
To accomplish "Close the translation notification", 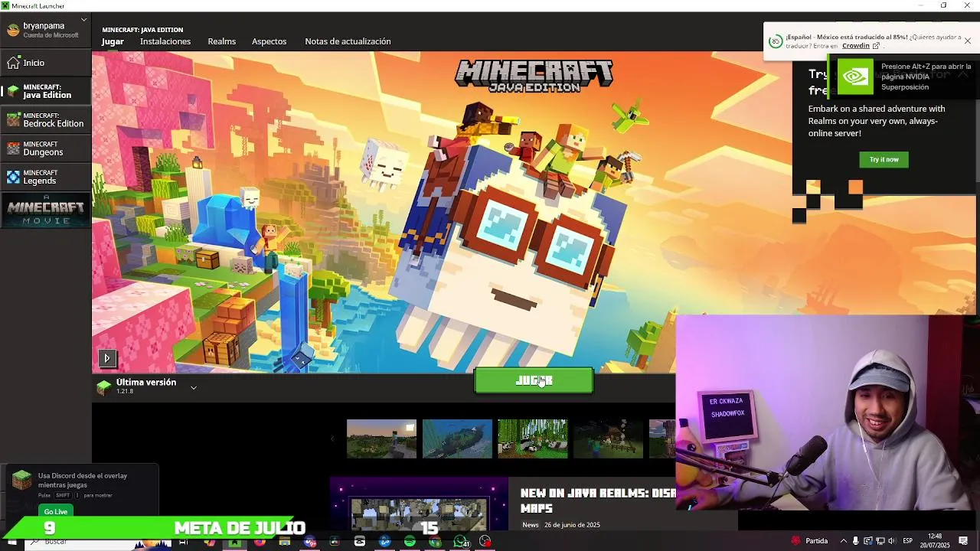I will pos(968,41).
